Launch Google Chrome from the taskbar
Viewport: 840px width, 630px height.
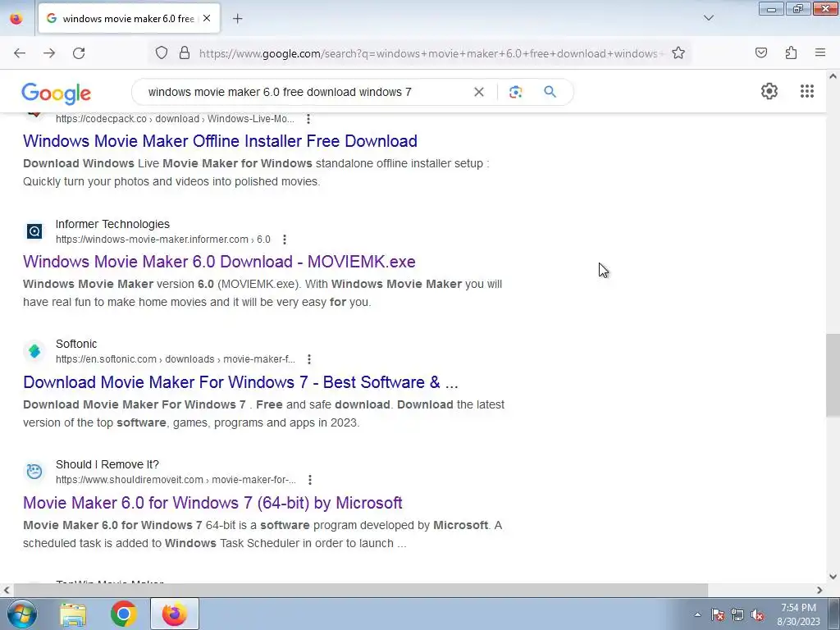123,614
